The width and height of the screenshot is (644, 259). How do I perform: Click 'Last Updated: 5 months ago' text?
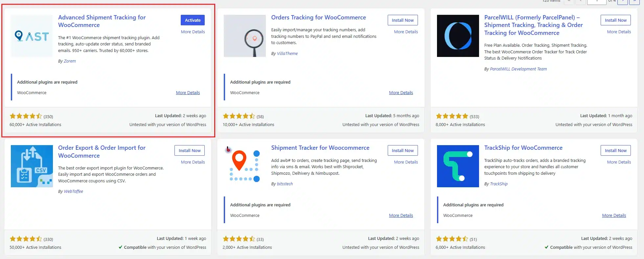[392, 116]
